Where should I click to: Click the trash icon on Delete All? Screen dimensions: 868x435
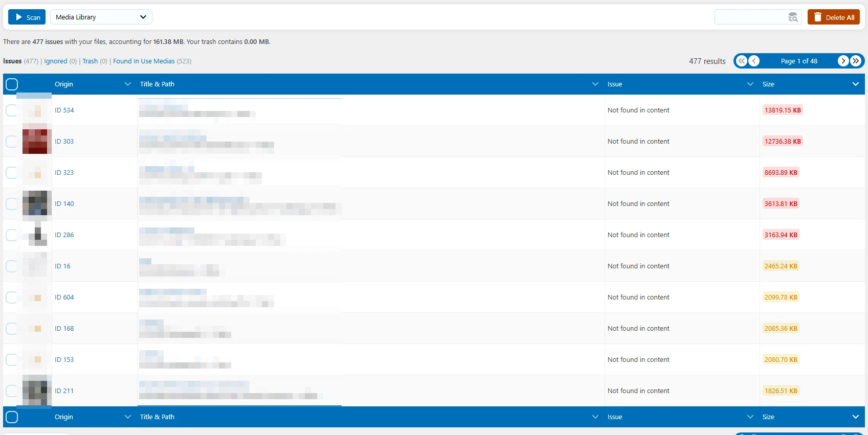point(818,17)
